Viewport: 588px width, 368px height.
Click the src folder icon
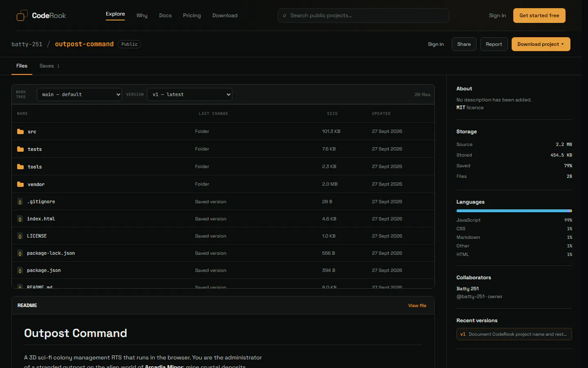[20, 132]
